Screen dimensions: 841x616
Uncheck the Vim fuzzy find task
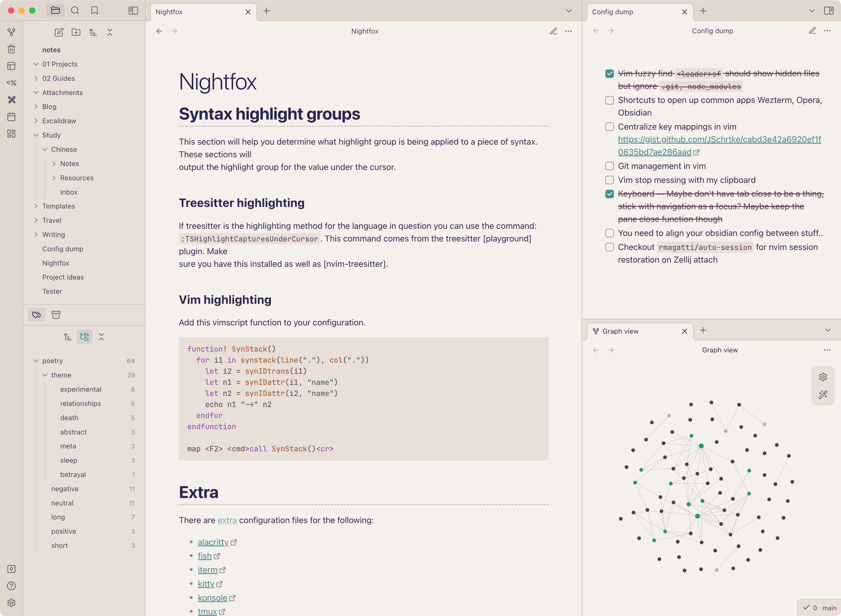tap(609, 73)
